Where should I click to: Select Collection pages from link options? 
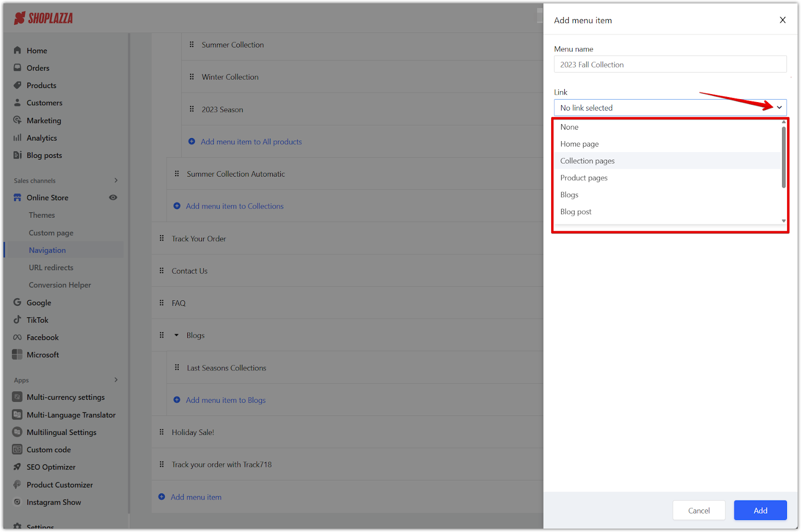[587, 161]
